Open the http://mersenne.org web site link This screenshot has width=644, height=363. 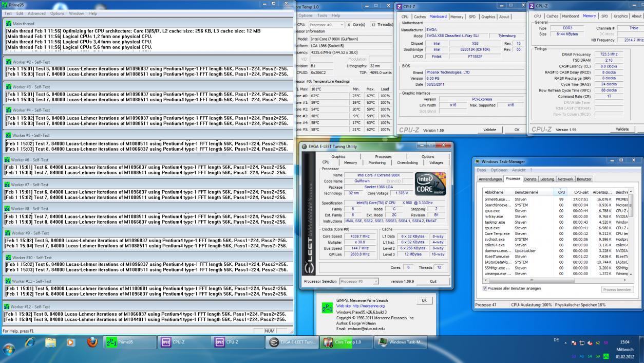tap(367, 306)
